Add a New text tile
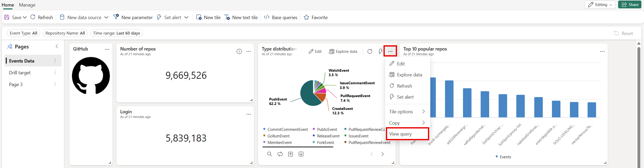644x168 pixels. coord(241,18)
